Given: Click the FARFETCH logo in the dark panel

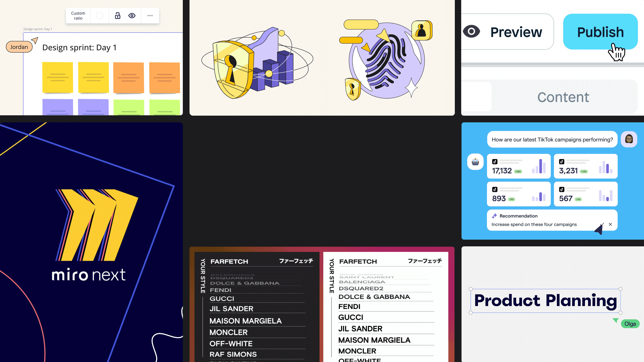Looking at the screenshot, I should (229, 262).
